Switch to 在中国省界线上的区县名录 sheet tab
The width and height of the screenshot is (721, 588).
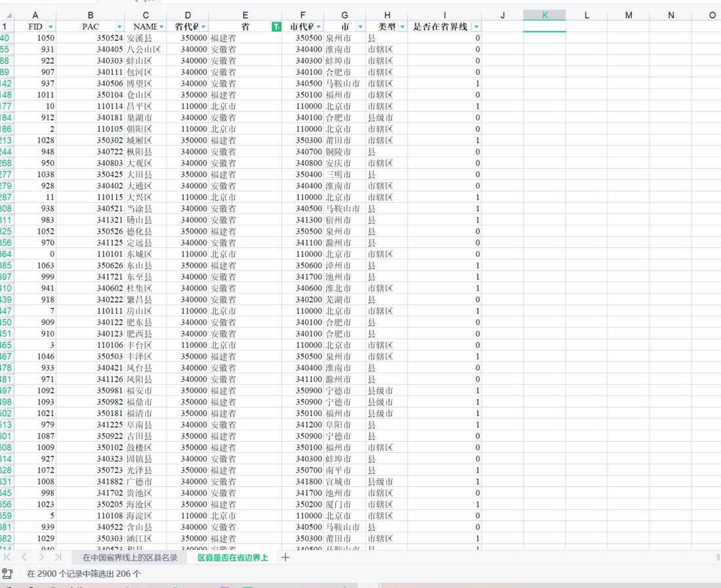click(129, 558)
